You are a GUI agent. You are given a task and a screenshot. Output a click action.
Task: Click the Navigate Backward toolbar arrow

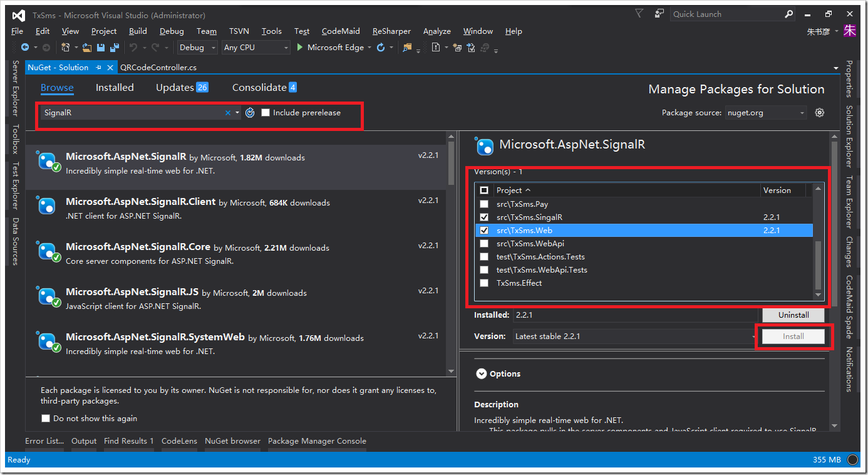coord(25,48)
